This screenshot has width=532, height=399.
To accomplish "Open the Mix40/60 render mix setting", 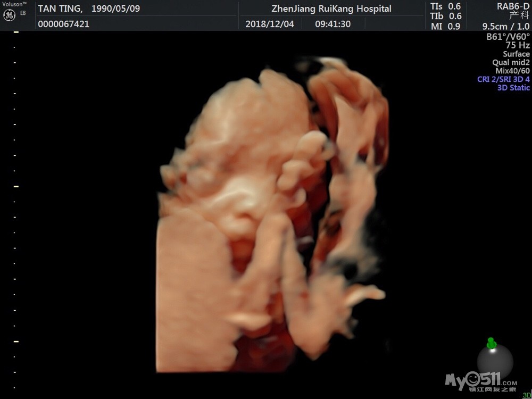I will click(512, 71).
